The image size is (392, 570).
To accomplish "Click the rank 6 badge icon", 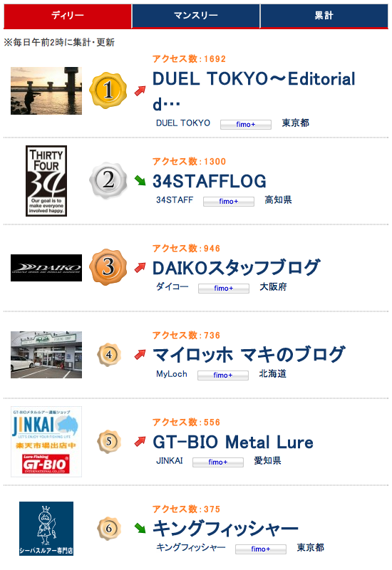I will pos(109,528).
